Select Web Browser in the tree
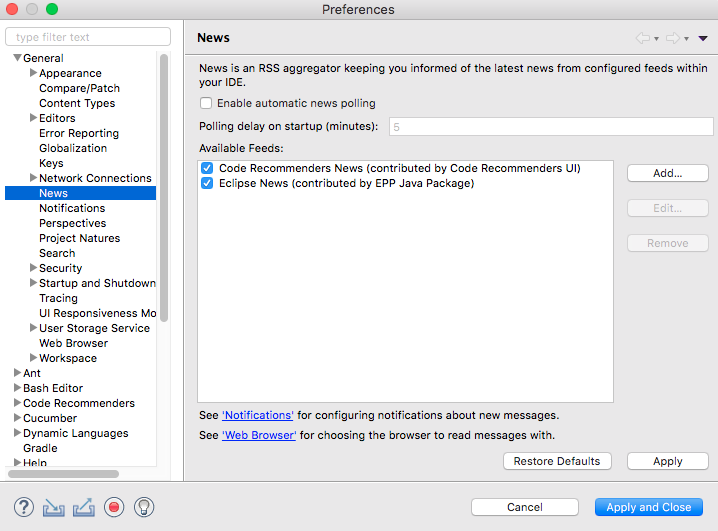718x531 pixels. (x=73, y=343)
